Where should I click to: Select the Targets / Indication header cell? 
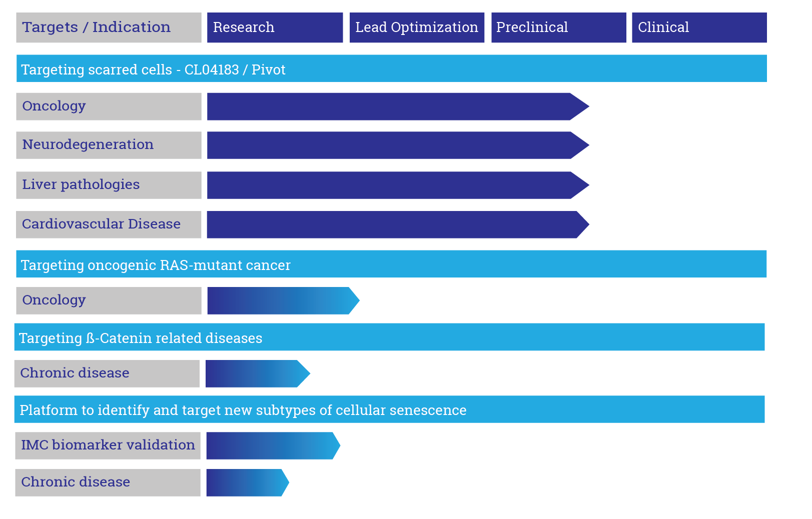tap(109, 27)
